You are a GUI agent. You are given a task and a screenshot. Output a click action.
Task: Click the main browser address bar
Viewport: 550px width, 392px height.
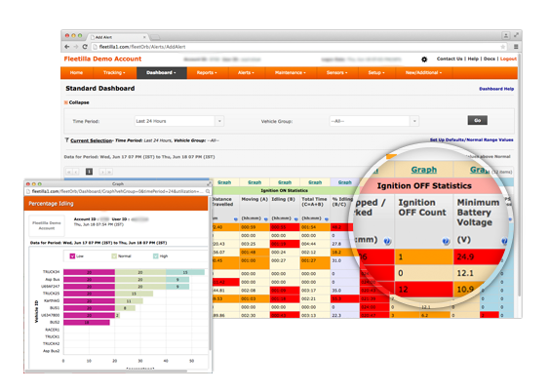point(298,47)
